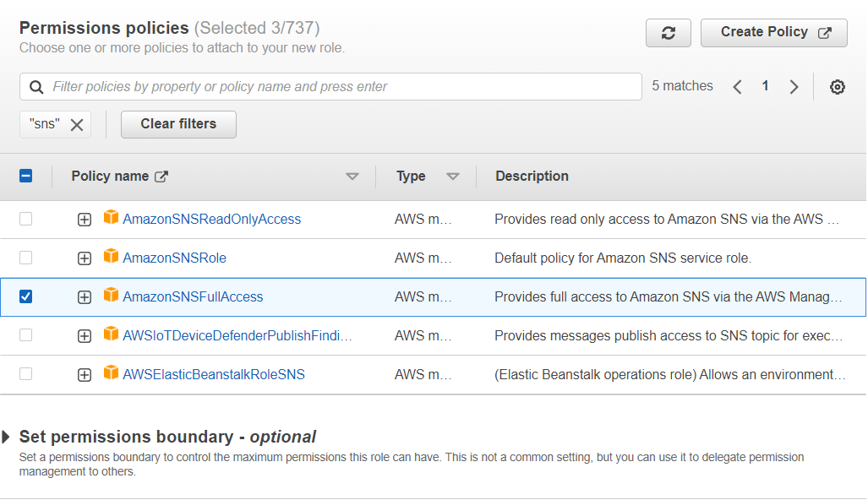Remove the "sns" filter tag
This screenshot has width=868, height=500.
77,125
